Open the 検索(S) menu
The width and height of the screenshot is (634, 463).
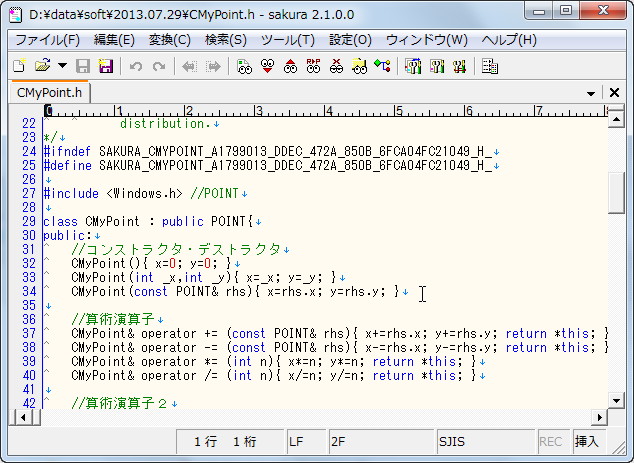(226, 40)
